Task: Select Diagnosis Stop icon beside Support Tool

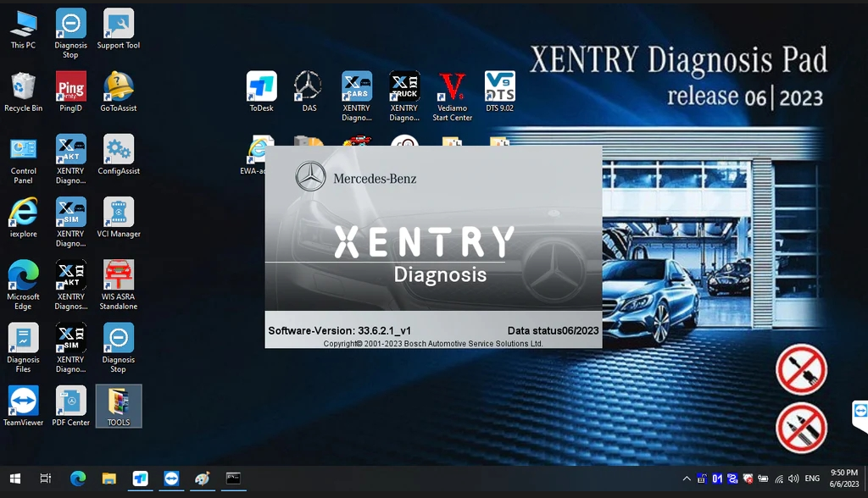Action: (71, 33)
